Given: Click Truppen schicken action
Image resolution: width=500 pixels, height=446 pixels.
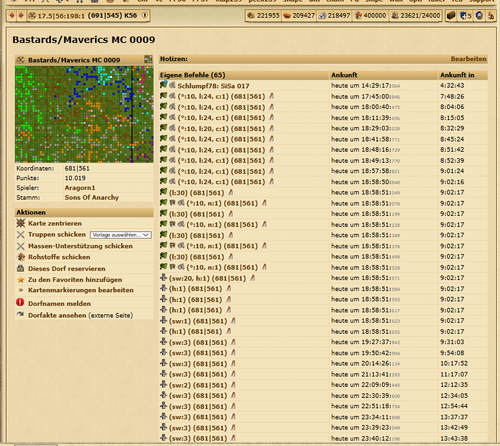Looking at the screenshot, I should click(x=57, y=234).
